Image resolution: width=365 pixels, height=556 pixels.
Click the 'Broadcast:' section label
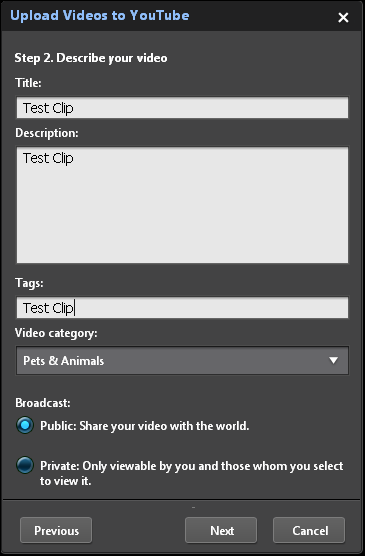[x=43, y=403]
